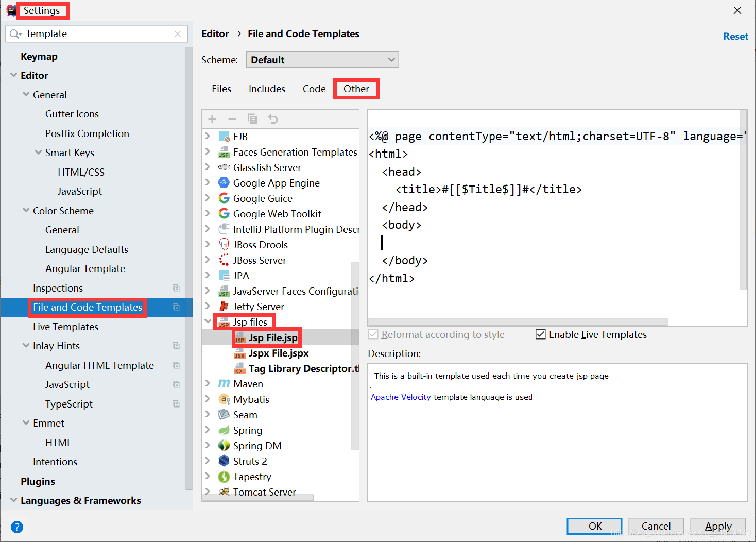Click the copy template icon
Screen dimensions: 756x542
(252, 119)
